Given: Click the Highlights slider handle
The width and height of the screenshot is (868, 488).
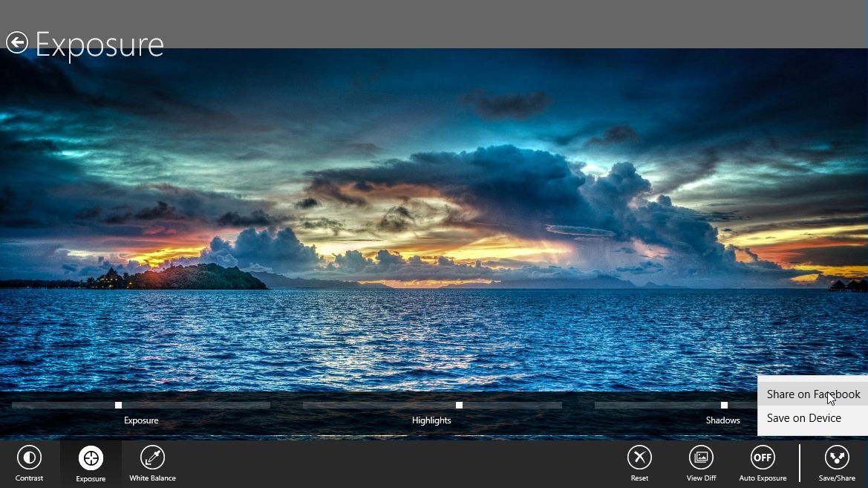Looking at the screenshot, I should (x=459, y=405).
